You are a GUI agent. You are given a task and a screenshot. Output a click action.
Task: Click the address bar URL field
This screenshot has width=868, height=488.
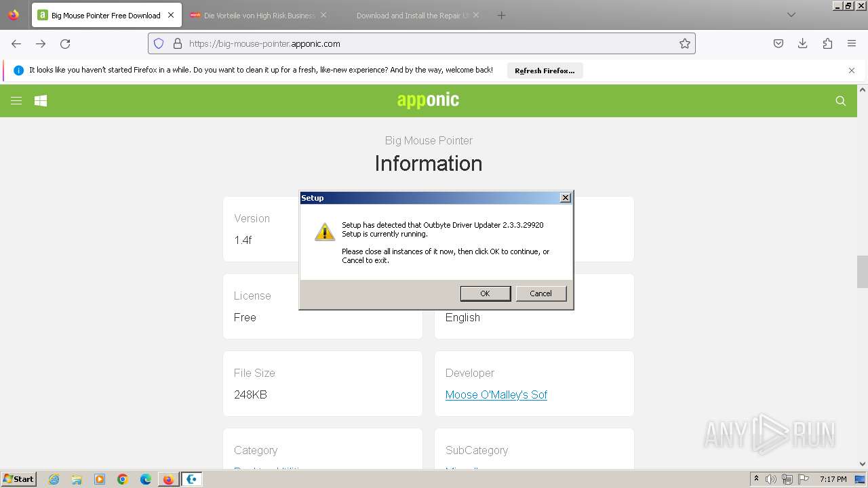point(420,43)
